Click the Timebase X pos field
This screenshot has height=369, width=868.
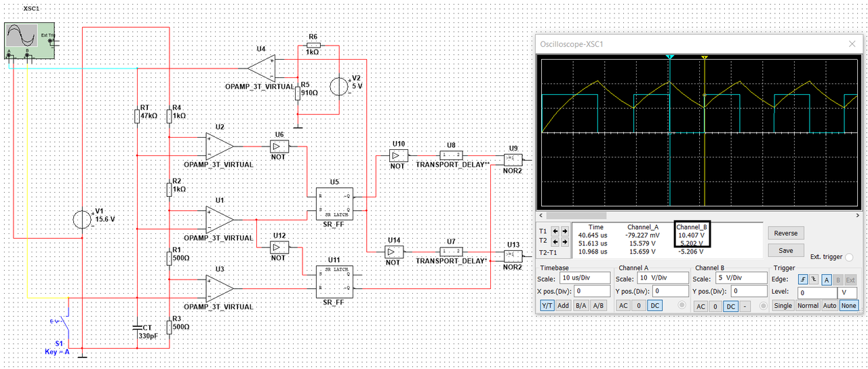tap(591, 291)
